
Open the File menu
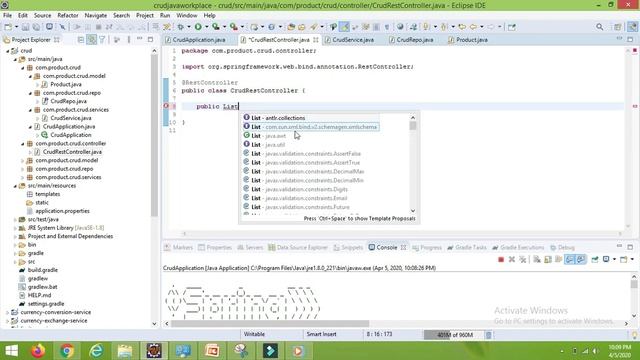point(7,15)
